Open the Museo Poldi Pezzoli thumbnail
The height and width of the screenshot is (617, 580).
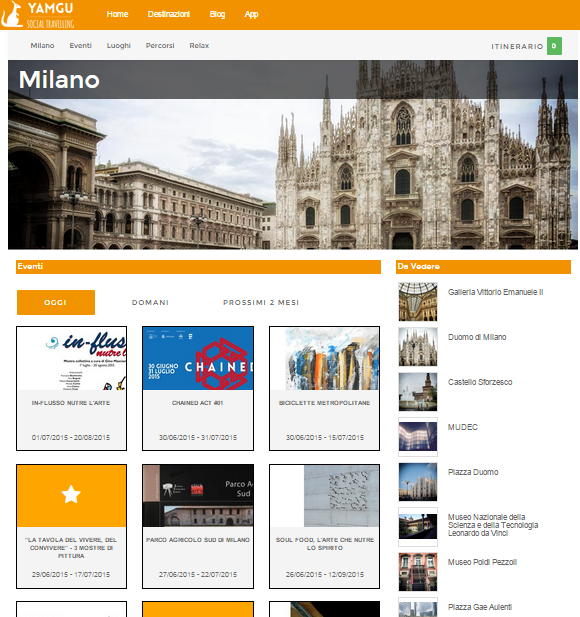point(418,572)
